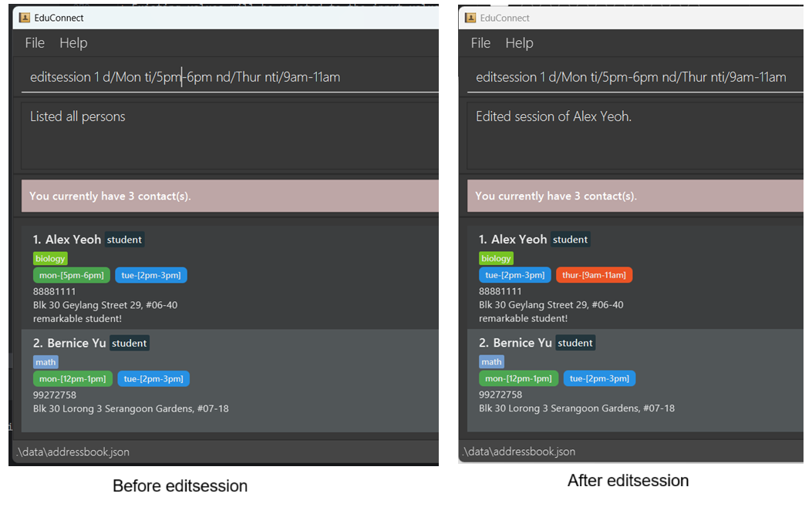Click mon-[12pm-1pm] tag in left window
The height and width of the screenshot is (507, 812).
[x=72, y=378]
